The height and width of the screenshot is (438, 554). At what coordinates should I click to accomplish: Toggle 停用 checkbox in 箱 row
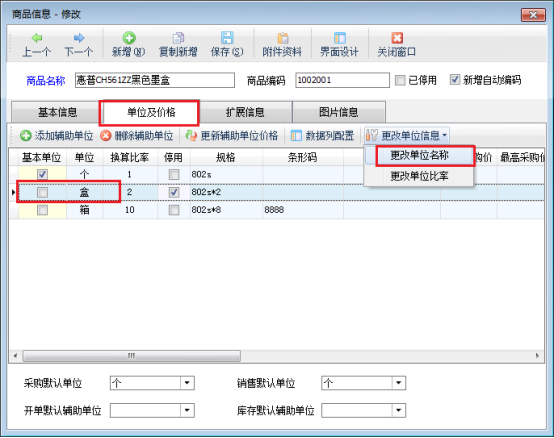click(x=173, y=210)
